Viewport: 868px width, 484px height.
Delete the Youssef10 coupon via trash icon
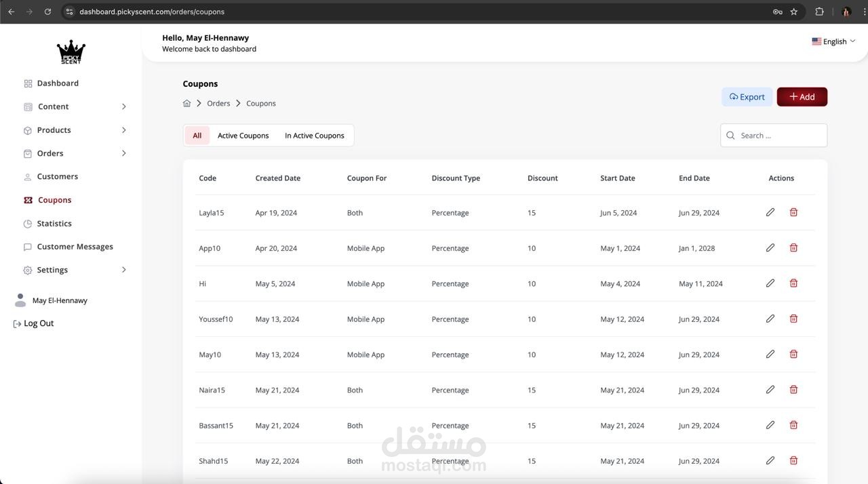[793, 319]
